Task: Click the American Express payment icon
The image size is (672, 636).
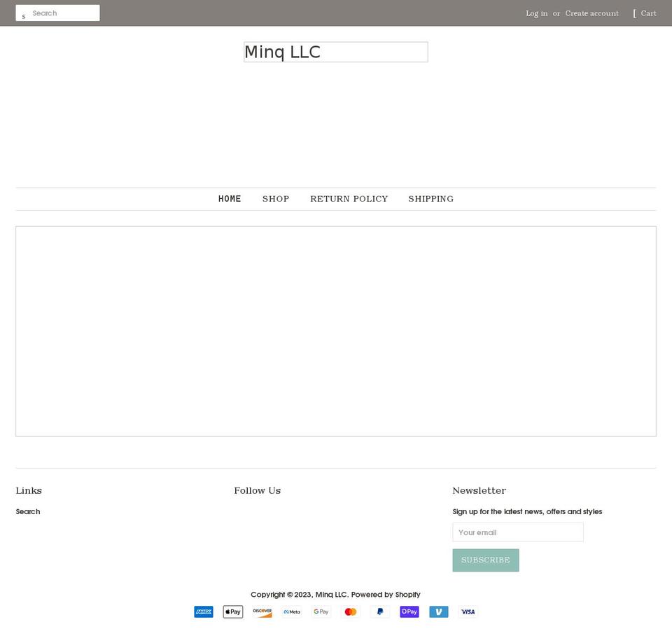Action: click(204, 611)
